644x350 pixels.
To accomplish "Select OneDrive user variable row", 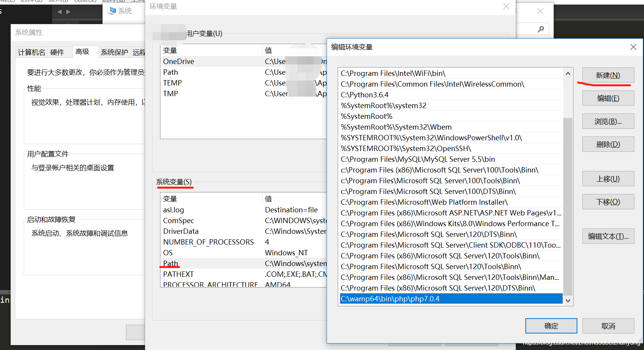I will click(244, 61).
